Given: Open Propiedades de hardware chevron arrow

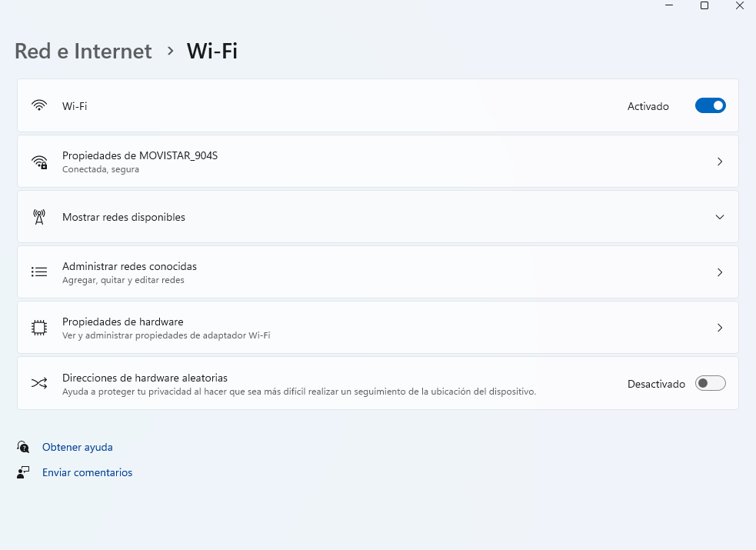Looking at the screenshot, I should [x=720, y=328].
